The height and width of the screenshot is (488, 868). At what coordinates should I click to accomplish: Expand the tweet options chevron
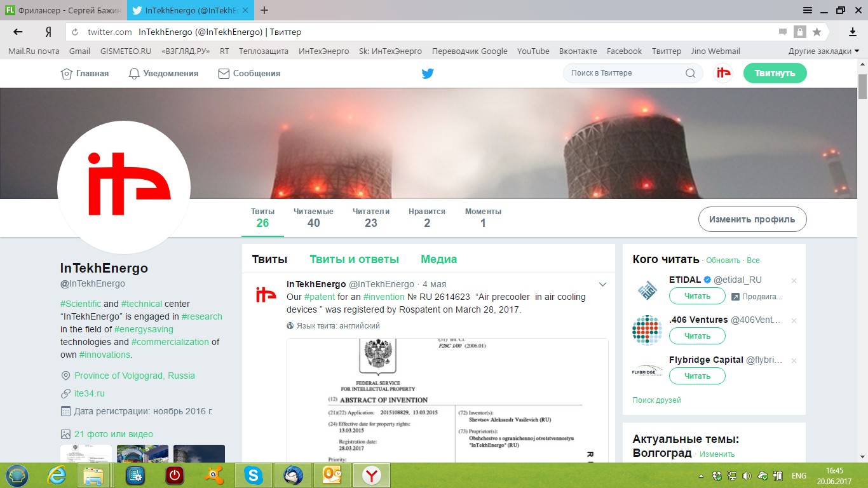pyautogui.click(x=603, y=284)
